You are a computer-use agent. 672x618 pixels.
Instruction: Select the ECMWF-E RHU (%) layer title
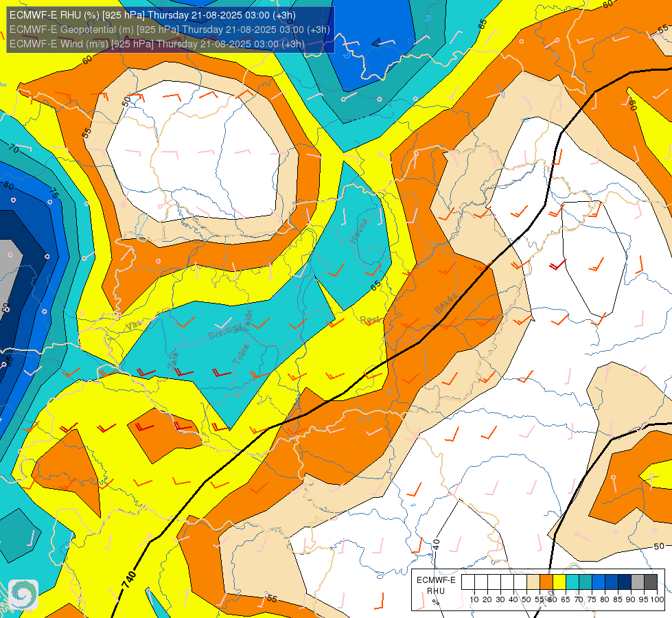click(x=152, y=15)
